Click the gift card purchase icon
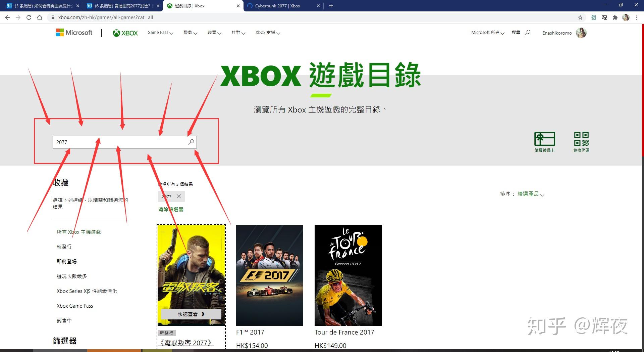The height and width of the screenshot is (352, 644). [544, 139]
